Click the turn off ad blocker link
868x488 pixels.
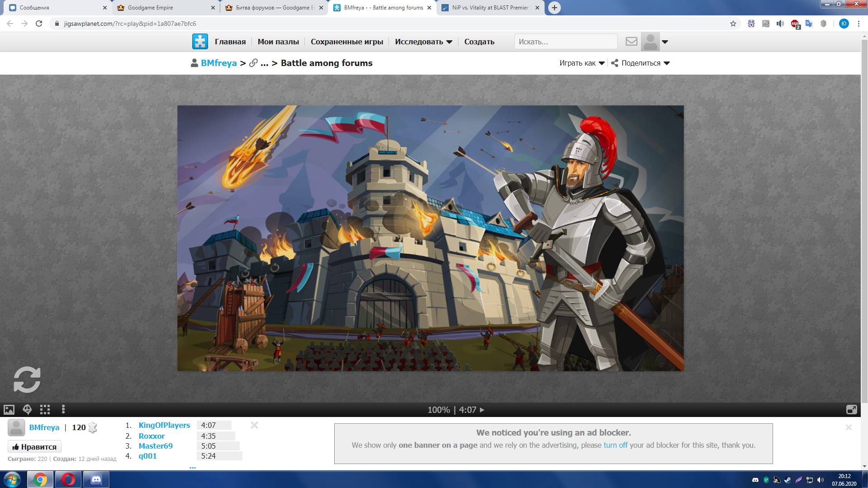(616, 445)
